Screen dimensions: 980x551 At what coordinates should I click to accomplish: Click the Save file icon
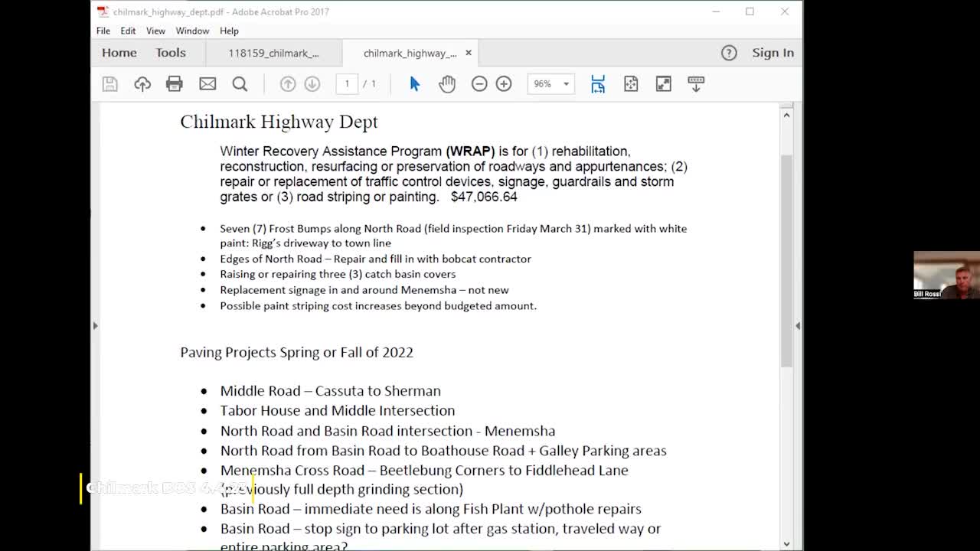tap(110, 84)
